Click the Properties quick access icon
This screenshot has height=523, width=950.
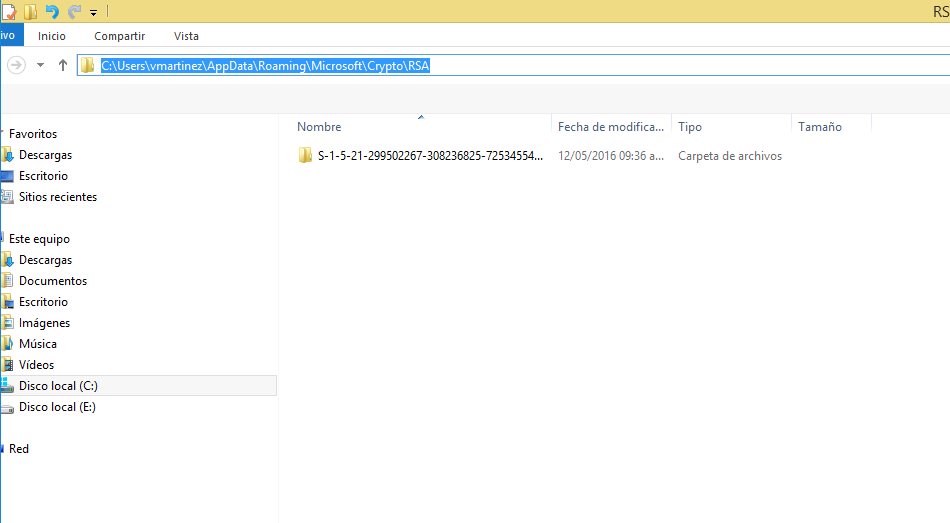pos(9,12)
